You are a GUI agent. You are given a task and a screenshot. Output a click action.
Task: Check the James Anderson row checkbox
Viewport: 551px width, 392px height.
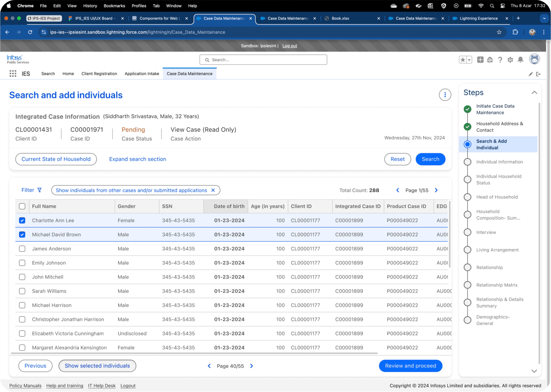pos(22,249)
